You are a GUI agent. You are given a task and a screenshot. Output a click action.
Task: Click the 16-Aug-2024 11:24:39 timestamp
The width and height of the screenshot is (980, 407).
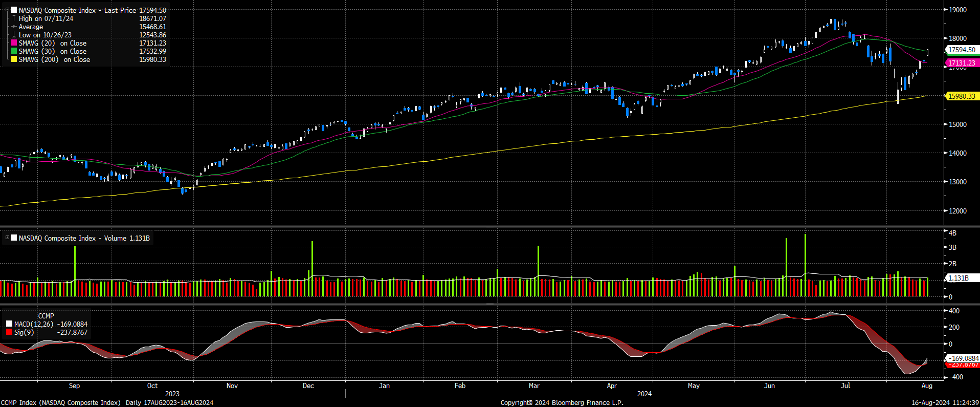coord(945,402)
